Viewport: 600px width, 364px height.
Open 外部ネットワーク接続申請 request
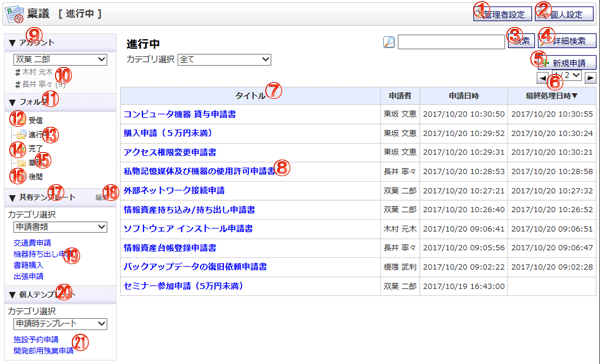coord(174,190)
